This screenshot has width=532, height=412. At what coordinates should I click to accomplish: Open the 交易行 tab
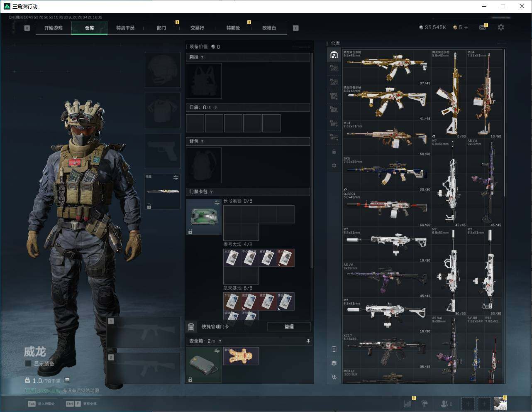coord(197,28)
